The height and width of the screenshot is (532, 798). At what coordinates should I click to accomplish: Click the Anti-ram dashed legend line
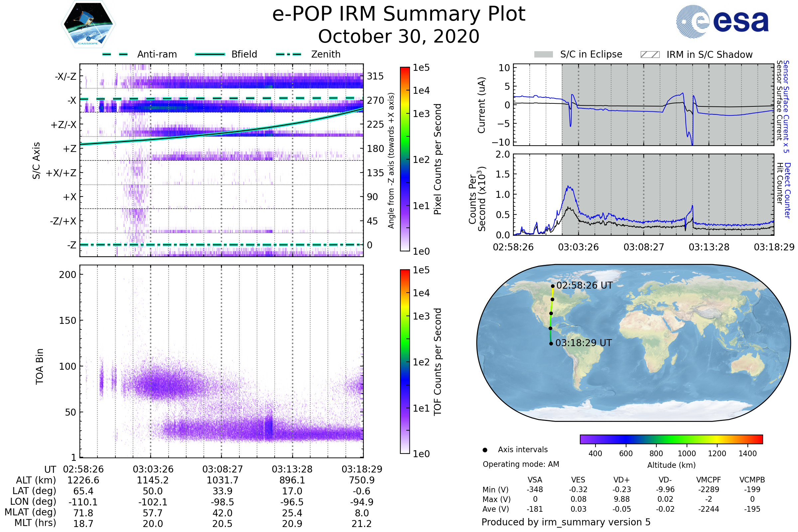point(115,54)
